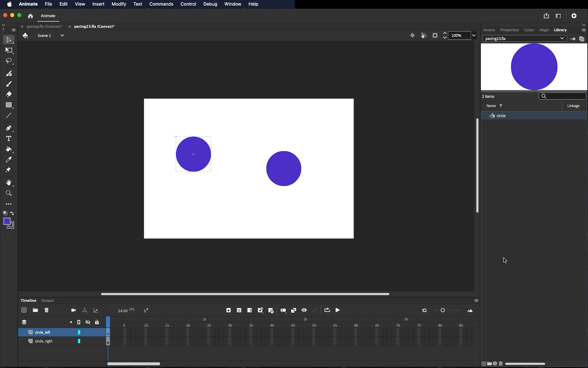
Task: Choose the Zoom tool
Action: pos(9,193)
